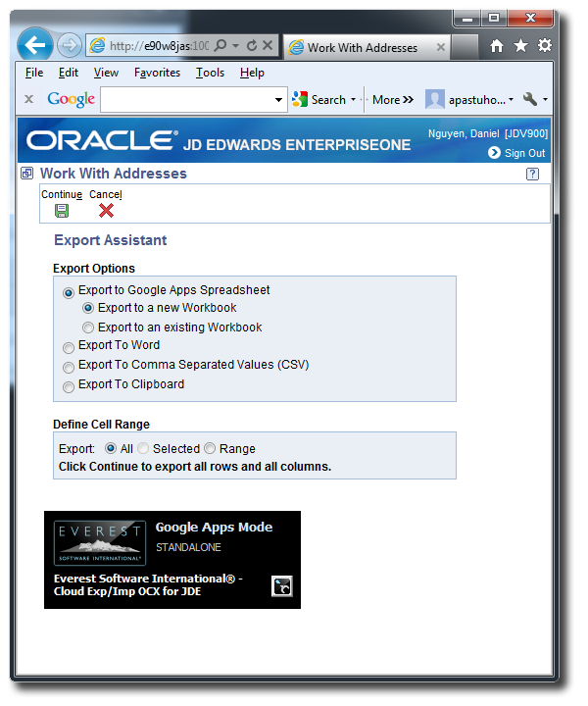Open the address bar search dropdown arrow
Image resolution: width=588 pixels, height=706 pixels.
pyautogui.click(x=236, y=45)
